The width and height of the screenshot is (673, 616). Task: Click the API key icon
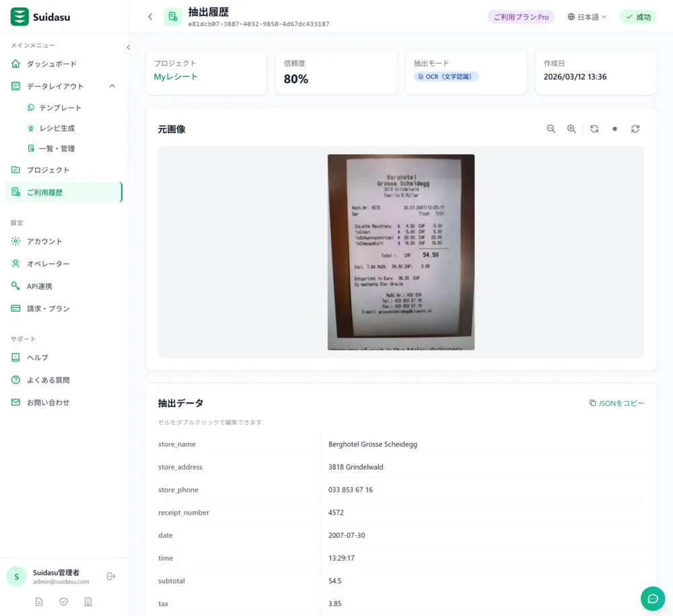pos(15,286)
